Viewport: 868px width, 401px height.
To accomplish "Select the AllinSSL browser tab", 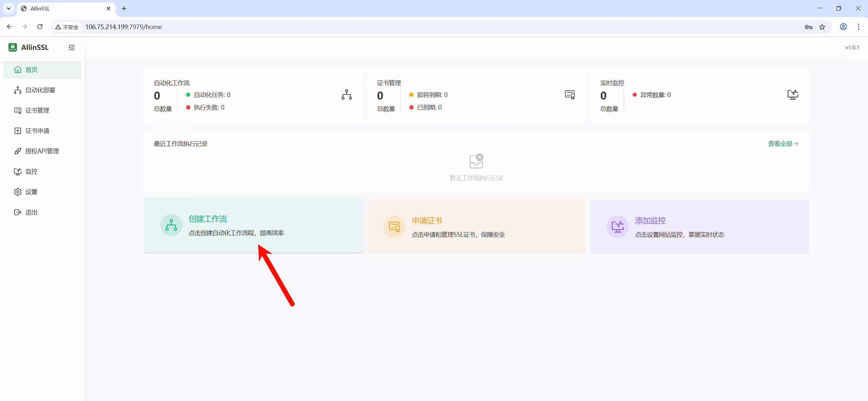I will [x=66, y=8].
